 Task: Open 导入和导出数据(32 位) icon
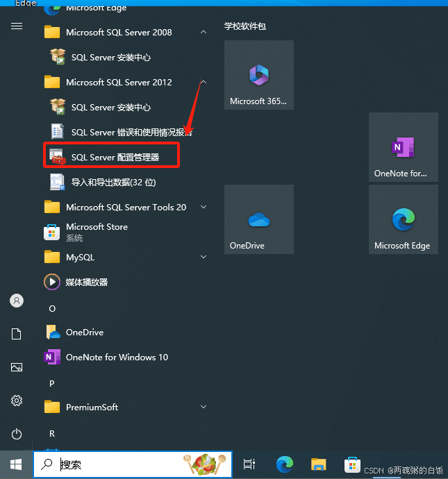[58, 182]
